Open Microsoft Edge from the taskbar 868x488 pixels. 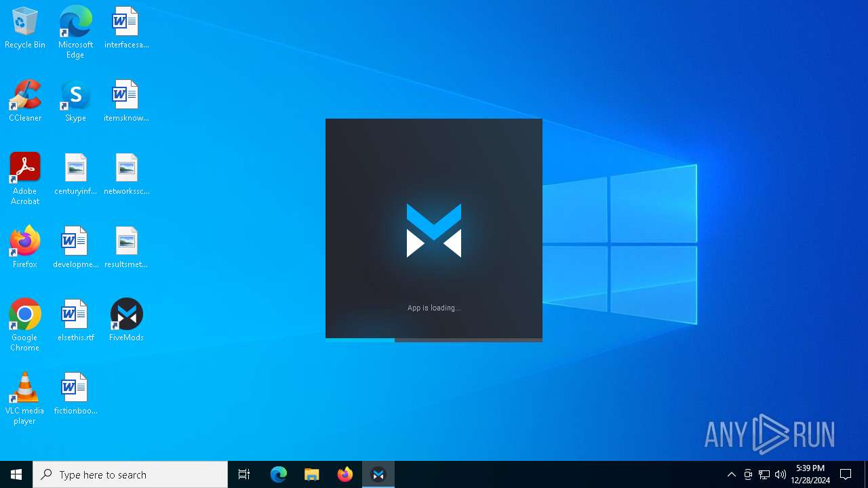pyautogui.click(x=279, y=474)
